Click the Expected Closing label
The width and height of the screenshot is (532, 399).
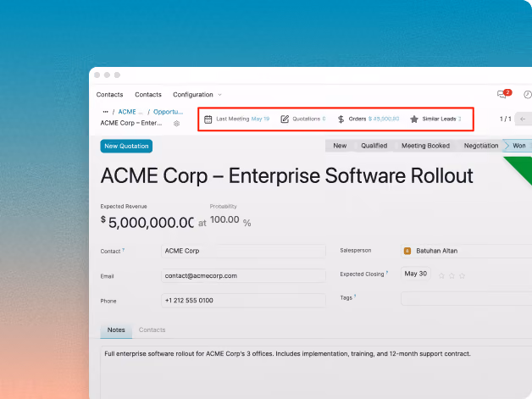tap(362, 274)
